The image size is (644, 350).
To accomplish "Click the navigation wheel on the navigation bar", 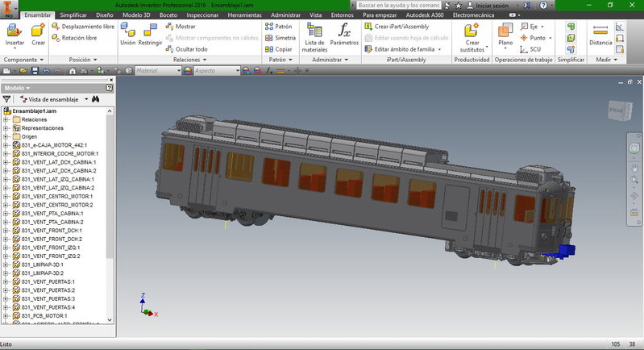I will click(x=634, y=148).
